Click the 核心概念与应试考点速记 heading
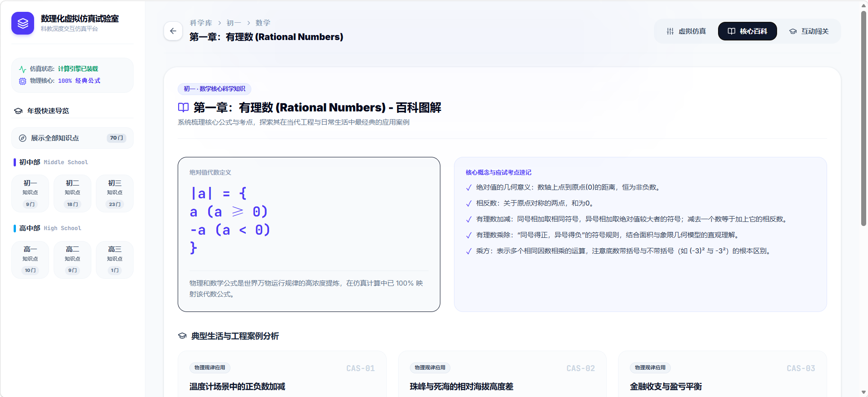Viewport: 868px width, 397px height. tap(499, 173)
